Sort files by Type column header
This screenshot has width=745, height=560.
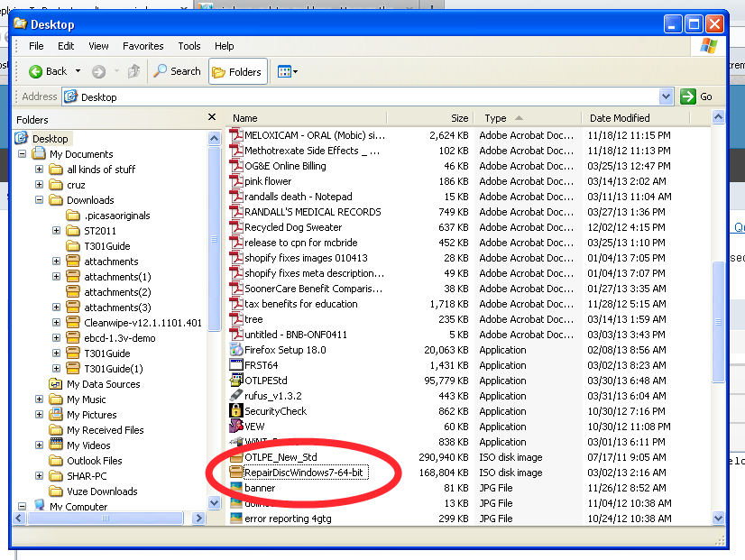click(528, 118)
